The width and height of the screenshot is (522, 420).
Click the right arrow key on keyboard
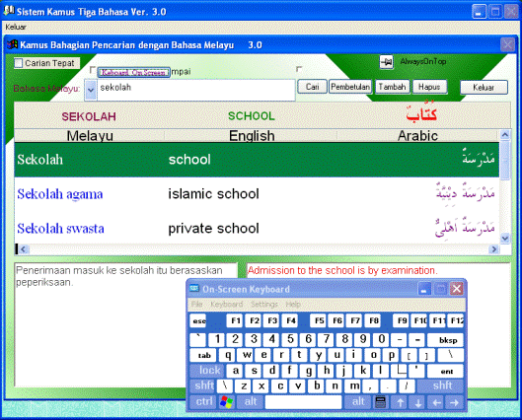pos(454,402)
